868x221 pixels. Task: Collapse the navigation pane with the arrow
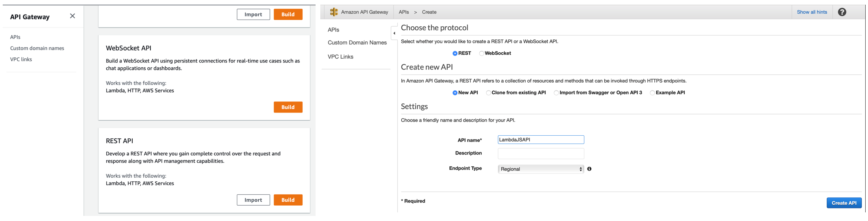point(394,33)
